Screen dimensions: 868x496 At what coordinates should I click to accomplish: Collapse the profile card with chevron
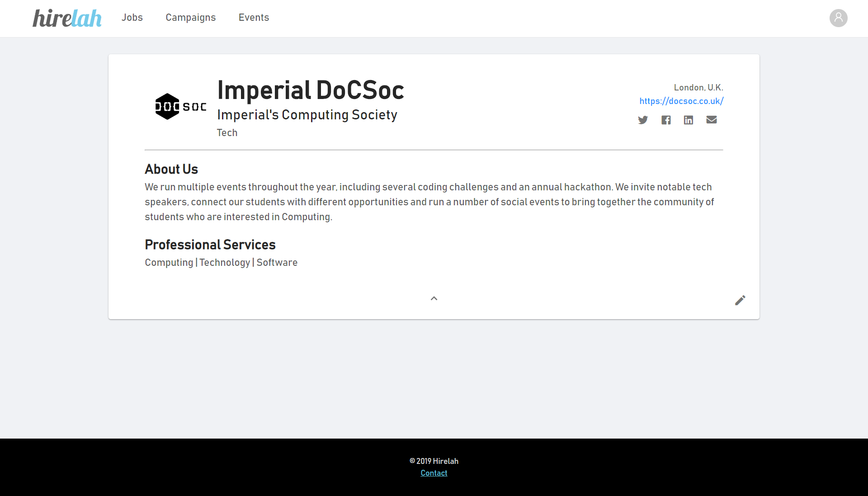434,298
